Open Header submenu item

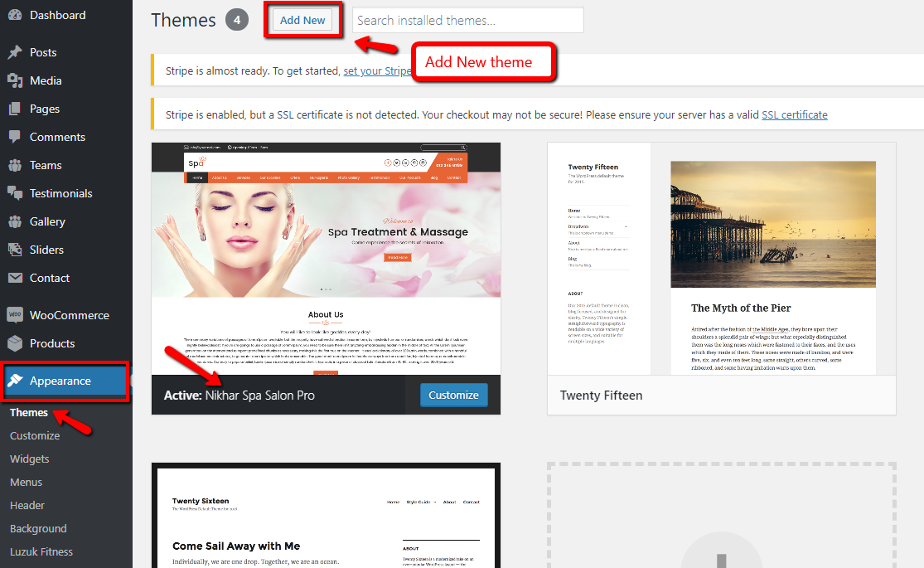click(x=27, y=506)
